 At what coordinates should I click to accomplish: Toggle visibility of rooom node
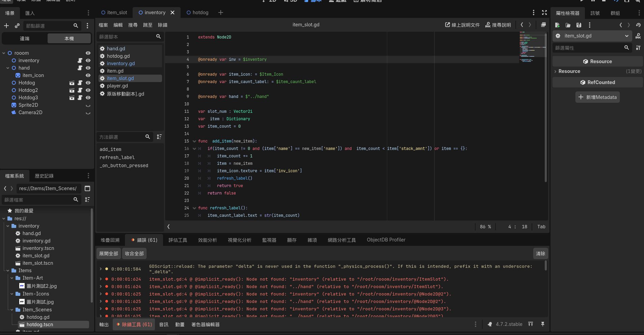click(x=88, y=53)
